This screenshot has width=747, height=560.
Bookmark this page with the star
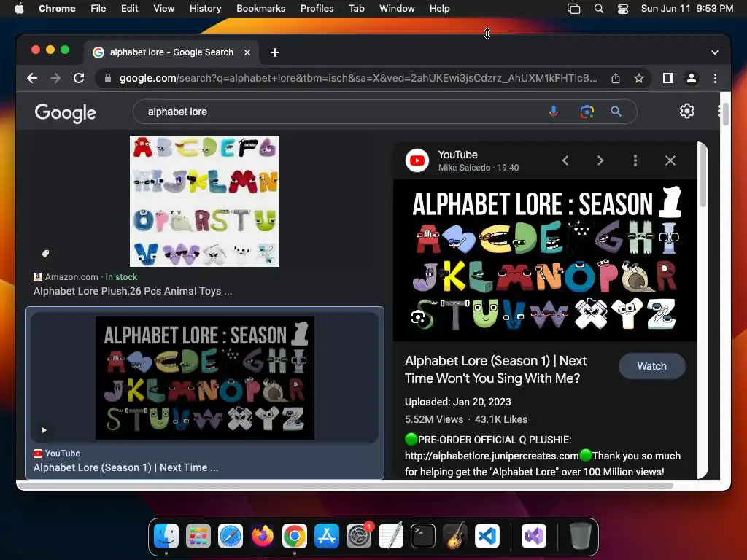point(639,78)
